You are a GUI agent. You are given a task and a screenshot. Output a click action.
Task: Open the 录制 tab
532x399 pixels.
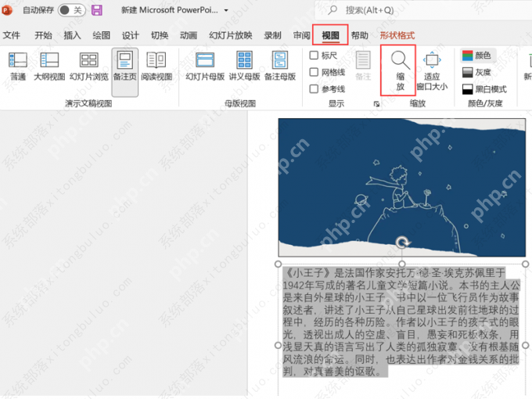click(273, 35)
